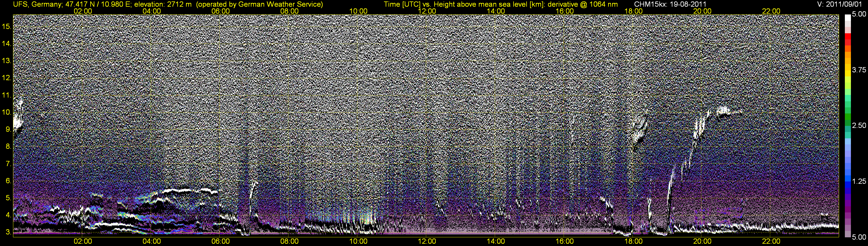
Task: Click the colorbar value 1.25
Action: pos(859,181)
